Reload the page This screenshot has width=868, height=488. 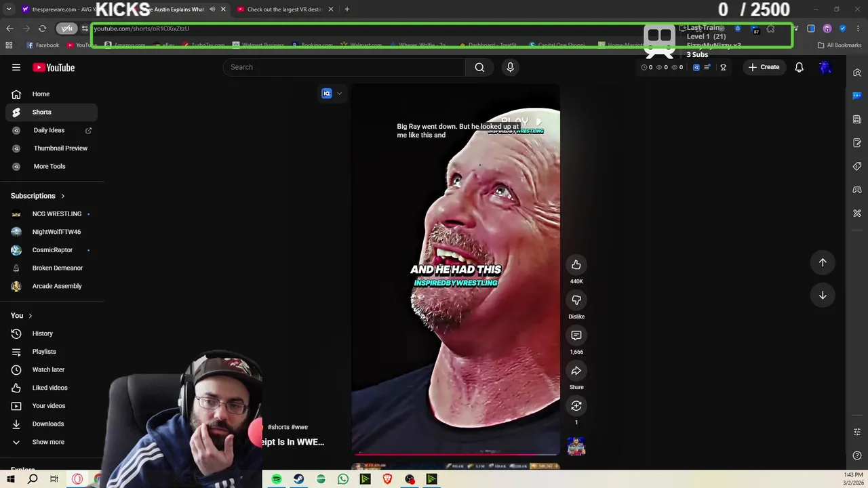(x=42, y=28)
